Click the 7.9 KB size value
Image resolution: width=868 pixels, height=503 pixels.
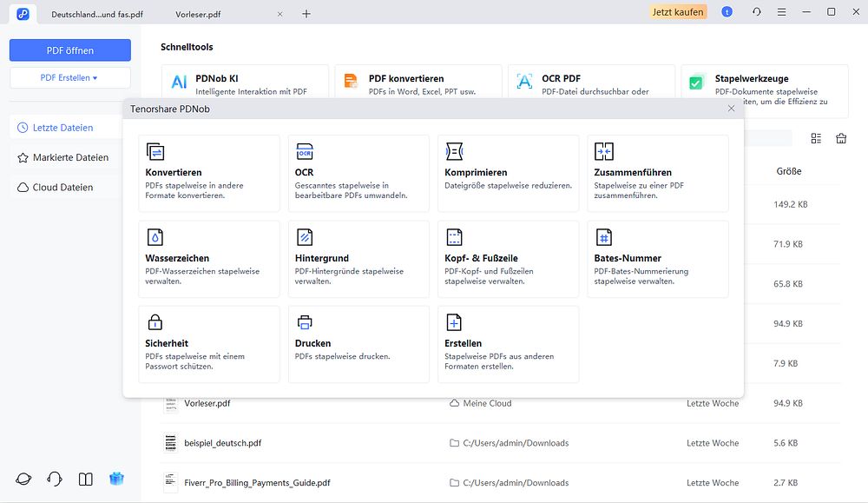(786, 363)
